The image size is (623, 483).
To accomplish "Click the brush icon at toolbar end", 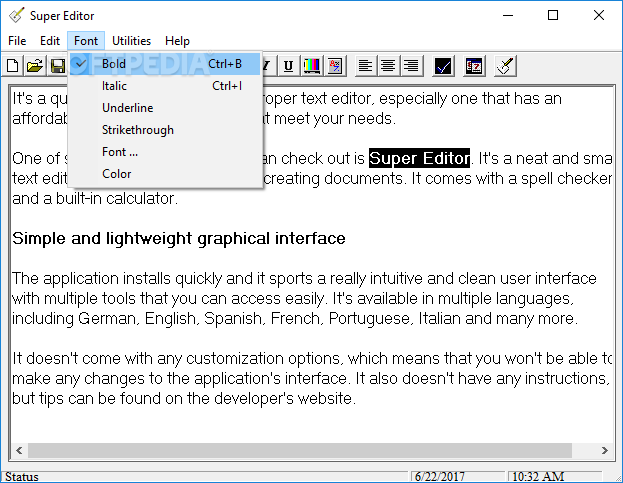I will click(505, 66).
